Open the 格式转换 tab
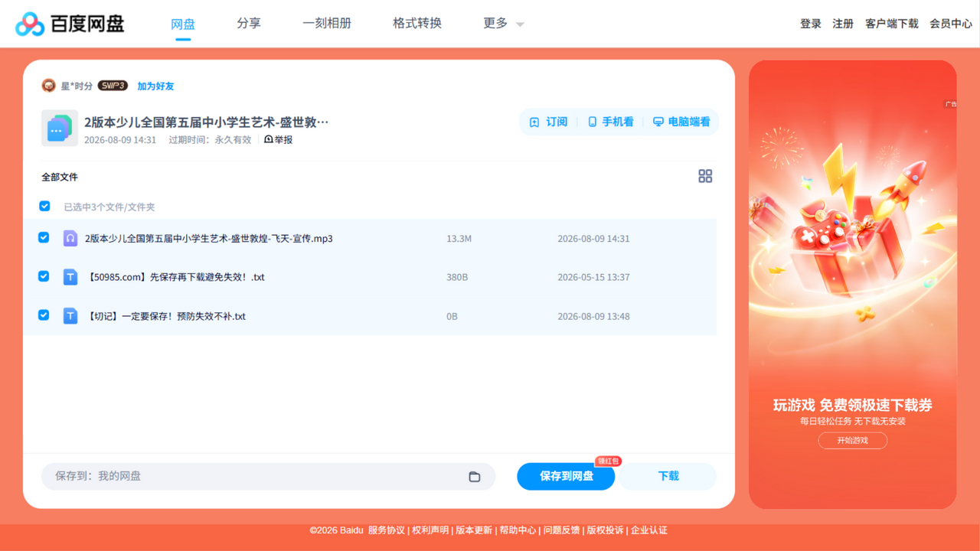This screenshot has height=551, width=980. (417, 24)
